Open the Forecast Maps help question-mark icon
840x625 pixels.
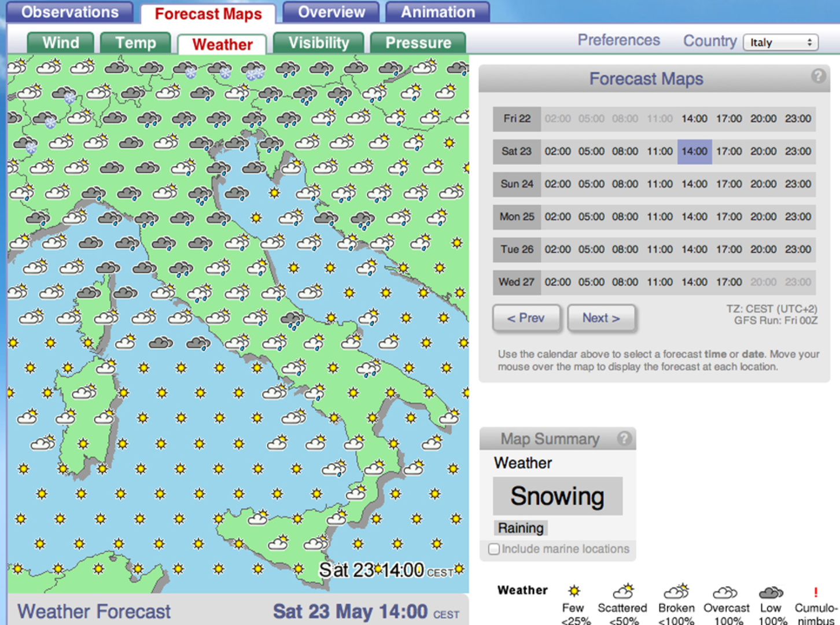point(818,76)
